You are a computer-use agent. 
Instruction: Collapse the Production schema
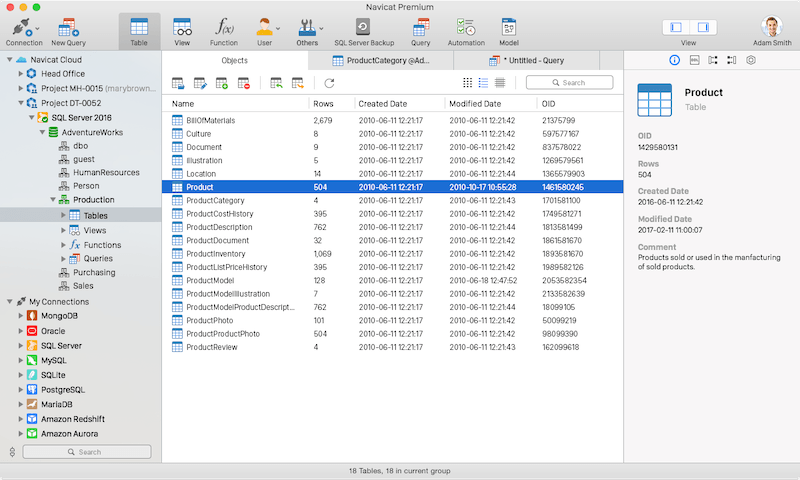(x=53, y=200)
